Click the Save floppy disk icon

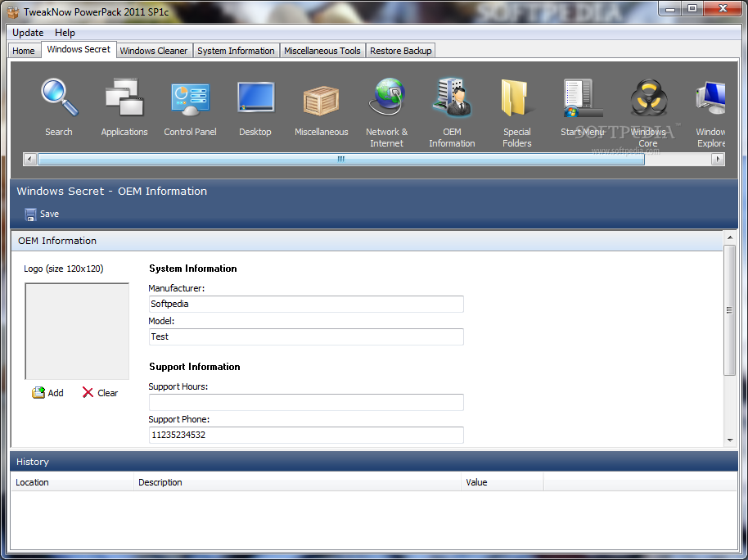pos(30,215)
